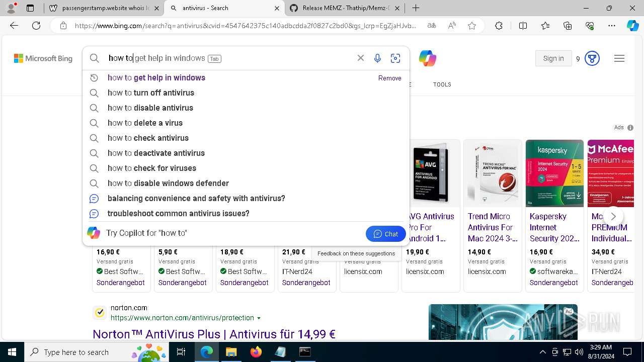
Task: Open 'Feedback on these suggestions' link
Action: (x=356, y=253)
